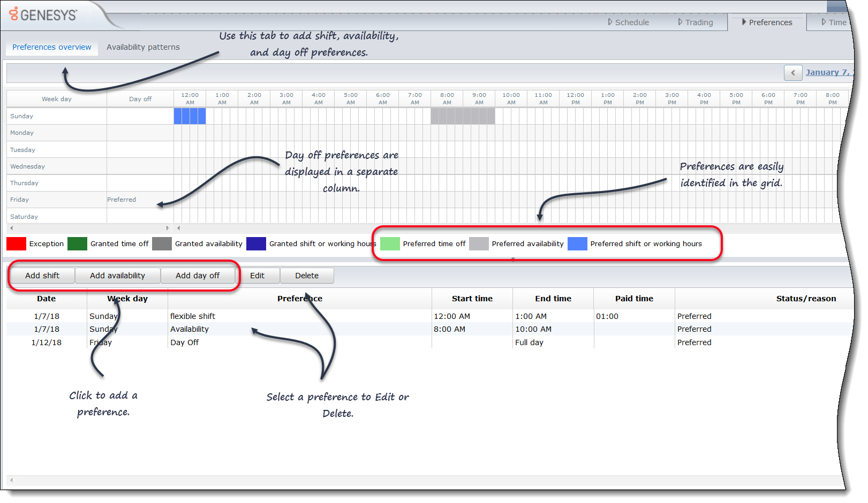Image resolution: width=868 pixels, height=503 pixels.
Task: Click the Edit button
Action: click(257, 276)
